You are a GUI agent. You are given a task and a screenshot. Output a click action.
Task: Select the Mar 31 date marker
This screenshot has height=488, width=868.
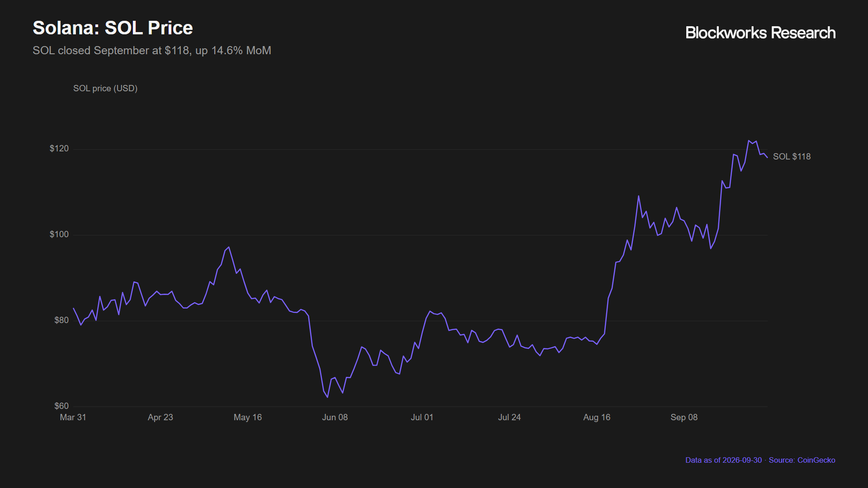pos(73,418)
